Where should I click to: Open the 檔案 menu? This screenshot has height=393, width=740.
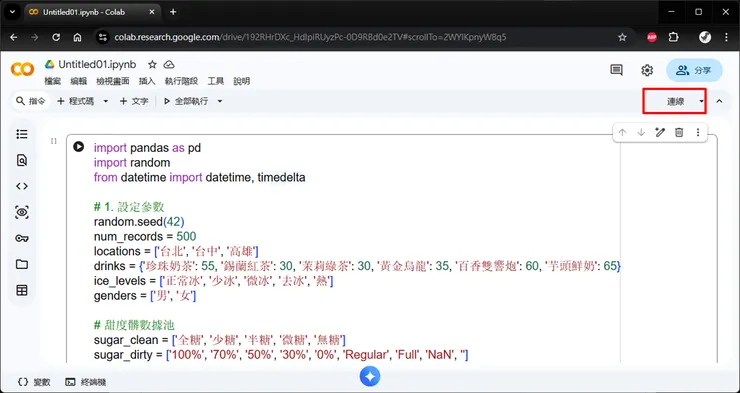[53, 81]
